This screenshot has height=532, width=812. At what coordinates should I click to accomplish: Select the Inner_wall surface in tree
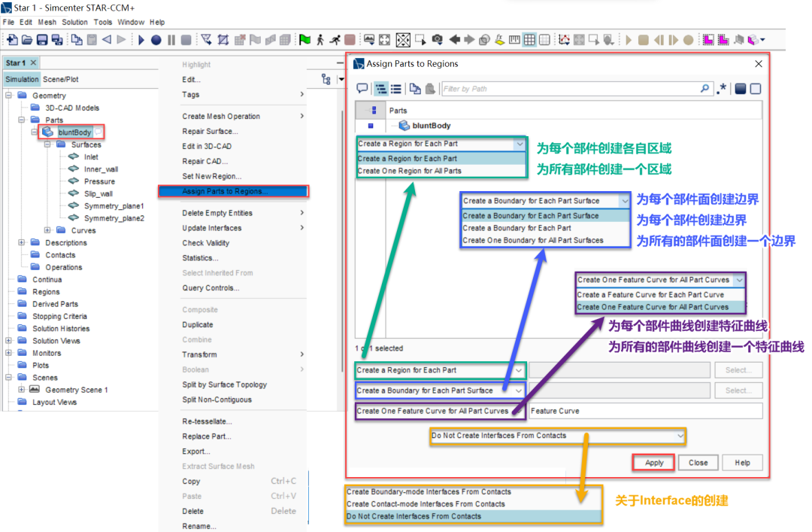101,169
